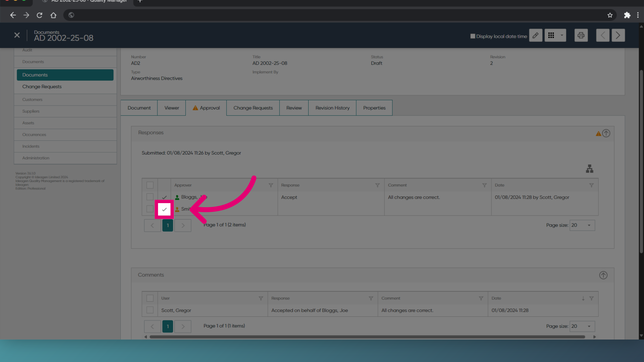Go to previous record arrow button
The image size is (644, 362).
click(x=603, y=36)
